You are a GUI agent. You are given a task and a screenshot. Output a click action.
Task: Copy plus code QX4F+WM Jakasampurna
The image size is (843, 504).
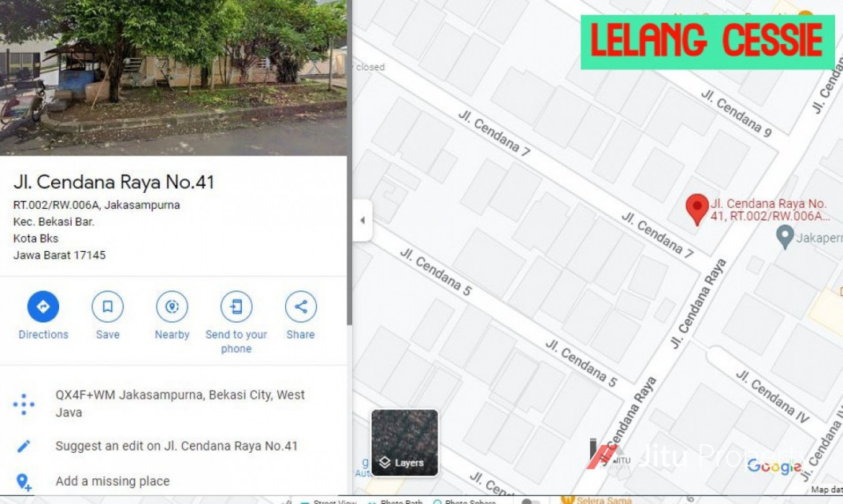(180, 403)
